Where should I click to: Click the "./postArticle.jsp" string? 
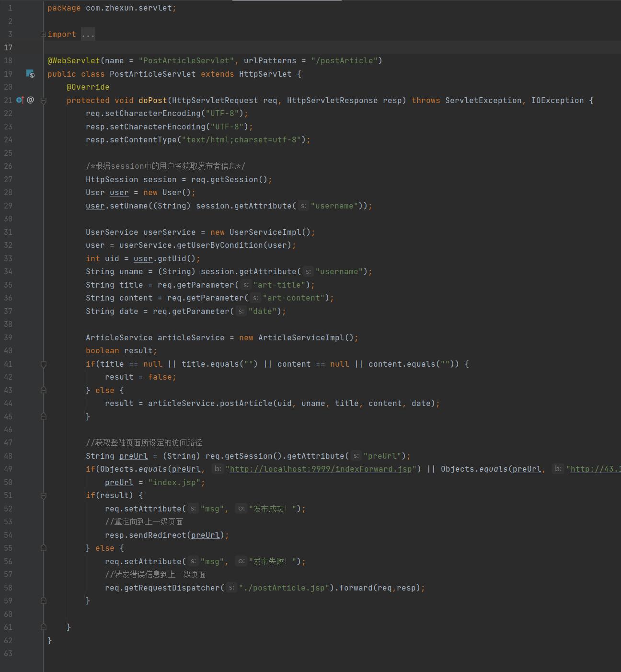(285, 588)
